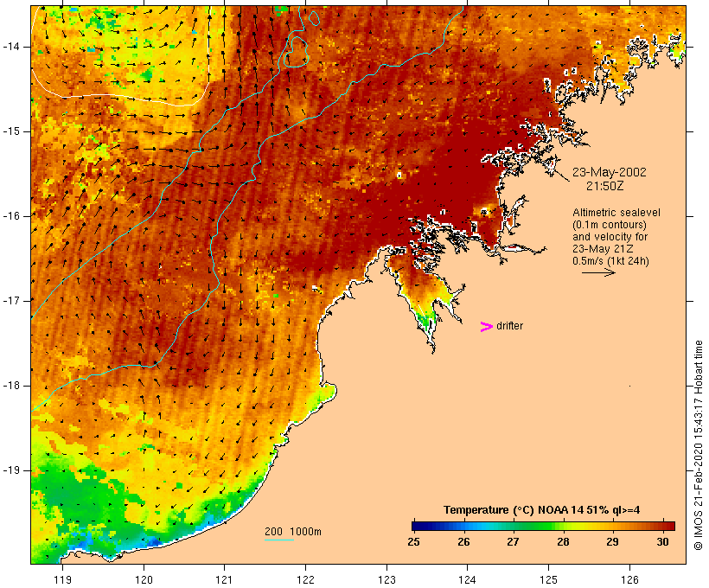Image resolution: width=709 pixels, height=588 pixels.
Task: Click the '29' color bar tick label
Action: [x=612, y=541]
